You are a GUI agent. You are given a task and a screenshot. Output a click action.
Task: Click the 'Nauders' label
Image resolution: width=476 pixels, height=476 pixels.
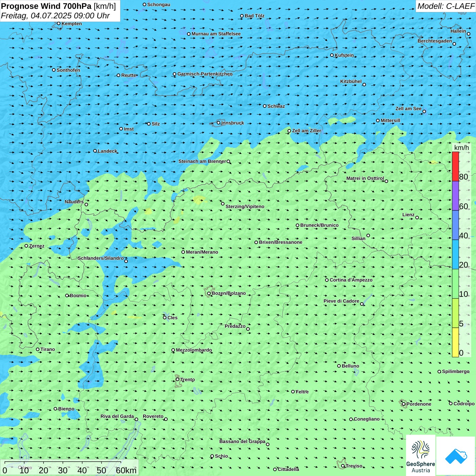74,202
